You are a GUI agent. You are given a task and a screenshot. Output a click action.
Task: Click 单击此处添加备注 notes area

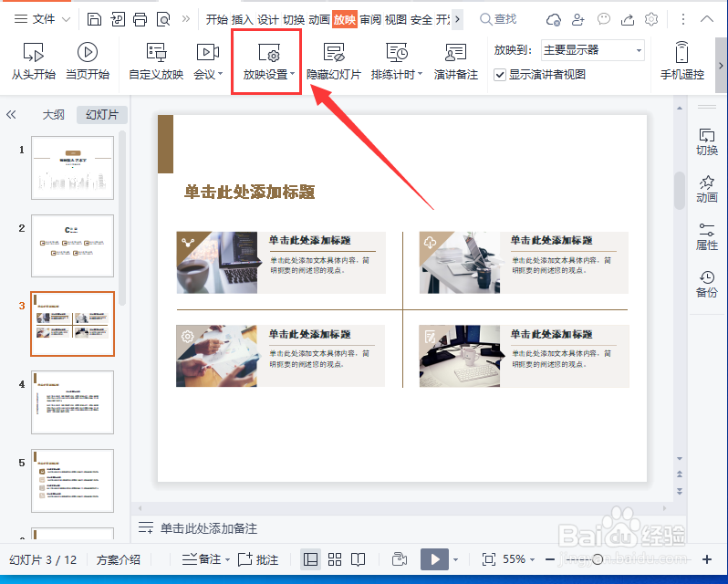[x=209, y=528]
